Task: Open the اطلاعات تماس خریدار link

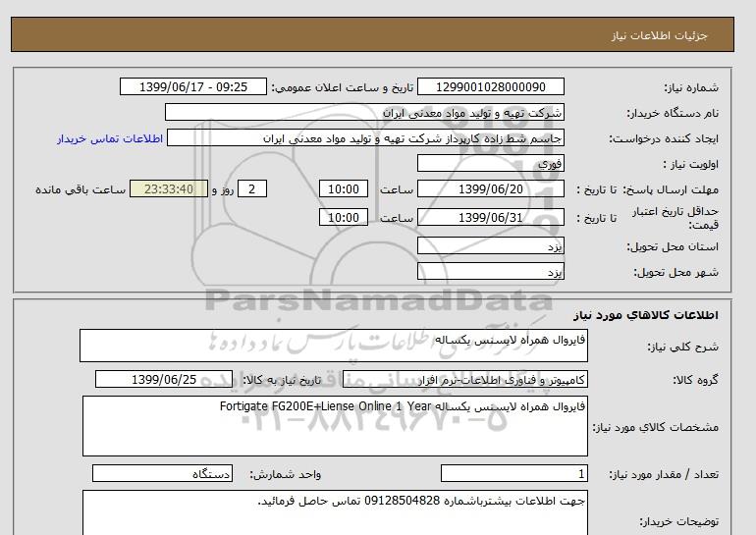Action: (109, 138)
